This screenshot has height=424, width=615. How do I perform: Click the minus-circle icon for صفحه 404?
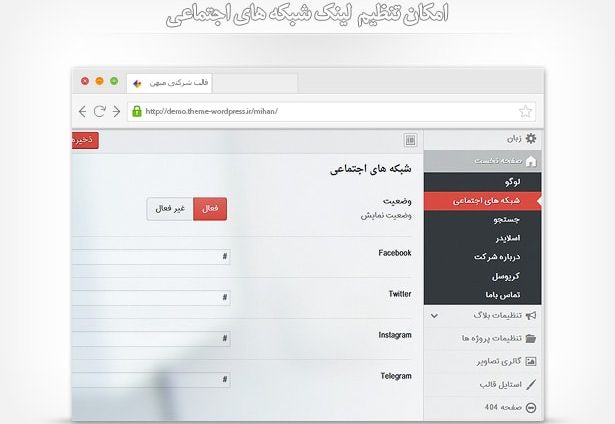tap(531, 407)
